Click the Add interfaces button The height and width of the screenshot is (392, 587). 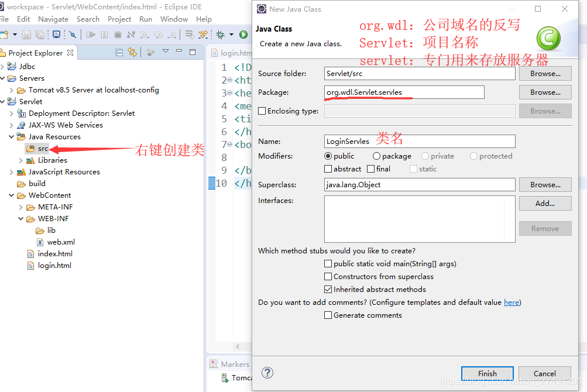click(x=545, y=203)
